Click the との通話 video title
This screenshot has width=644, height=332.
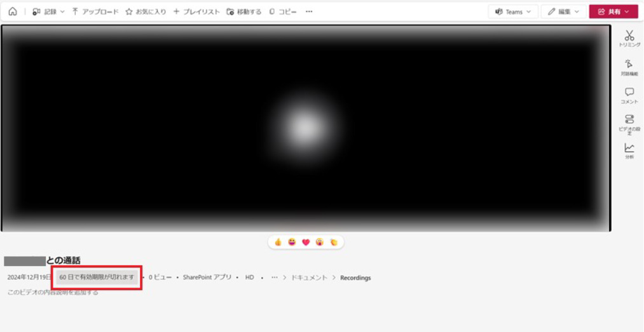click(63, 260)
